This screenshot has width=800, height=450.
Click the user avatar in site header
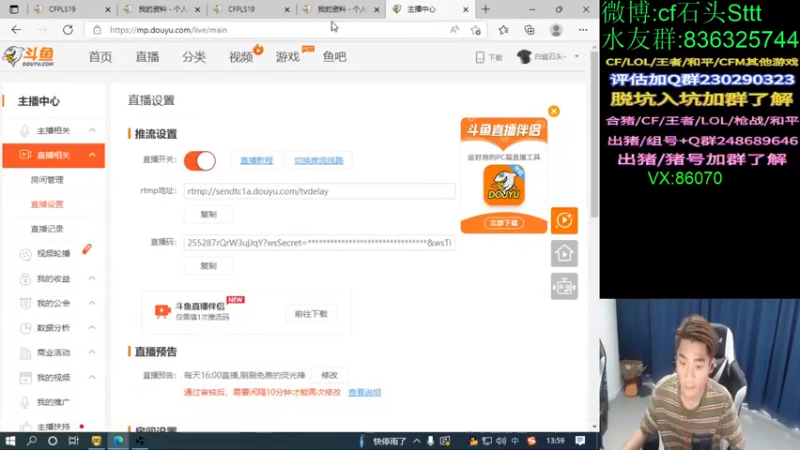(x=524, y=57)
